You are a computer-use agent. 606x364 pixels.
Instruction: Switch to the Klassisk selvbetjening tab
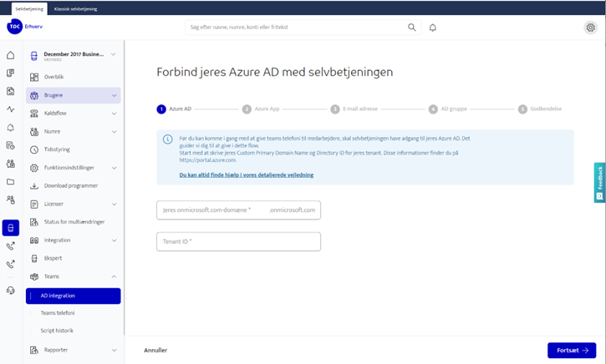[76, 9]
